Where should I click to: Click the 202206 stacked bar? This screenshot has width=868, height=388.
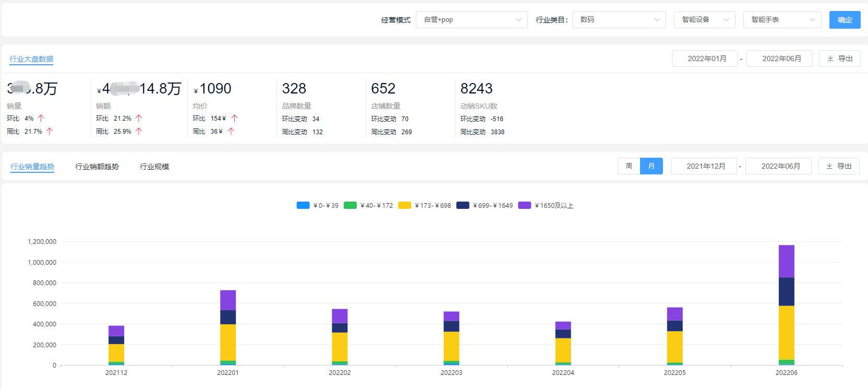(787, 305)
